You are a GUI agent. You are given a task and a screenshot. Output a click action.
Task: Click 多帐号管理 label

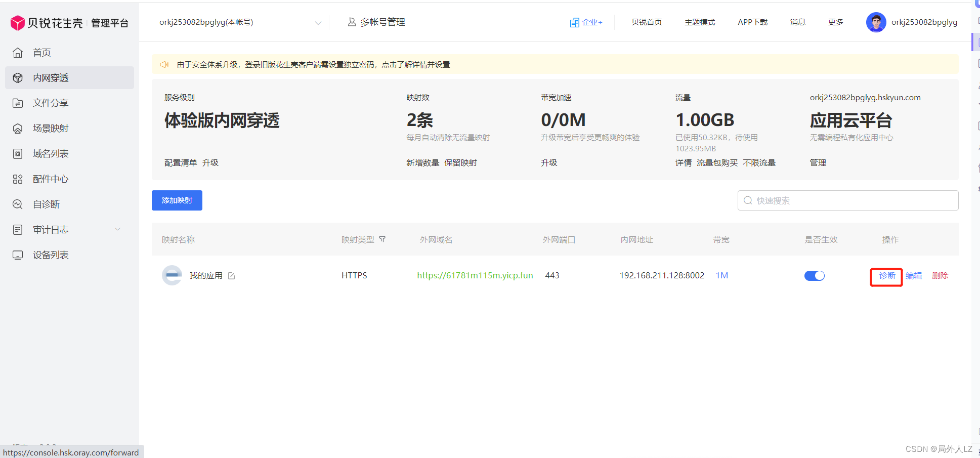[x=383, y=22]
